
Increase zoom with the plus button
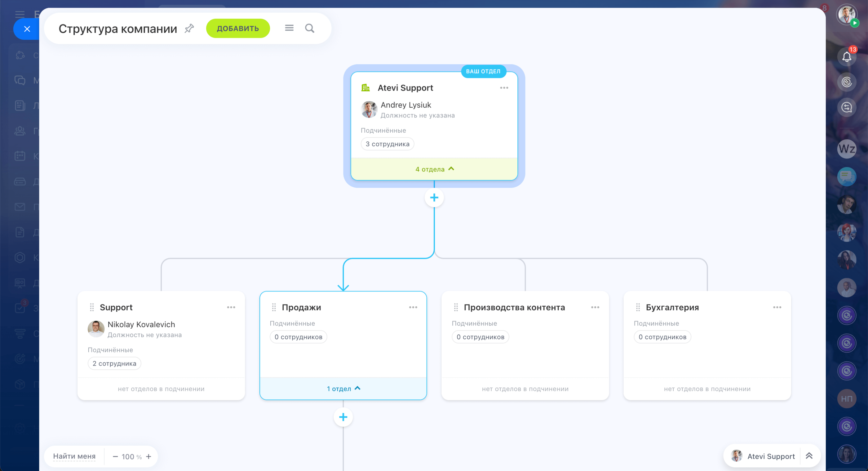tap(148, 456)
